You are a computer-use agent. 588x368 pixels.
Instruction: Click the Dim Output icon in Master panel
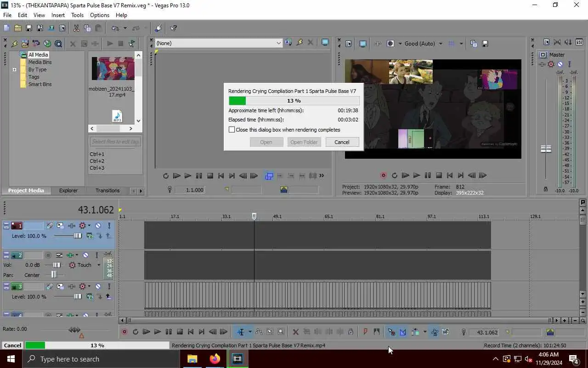568,42
